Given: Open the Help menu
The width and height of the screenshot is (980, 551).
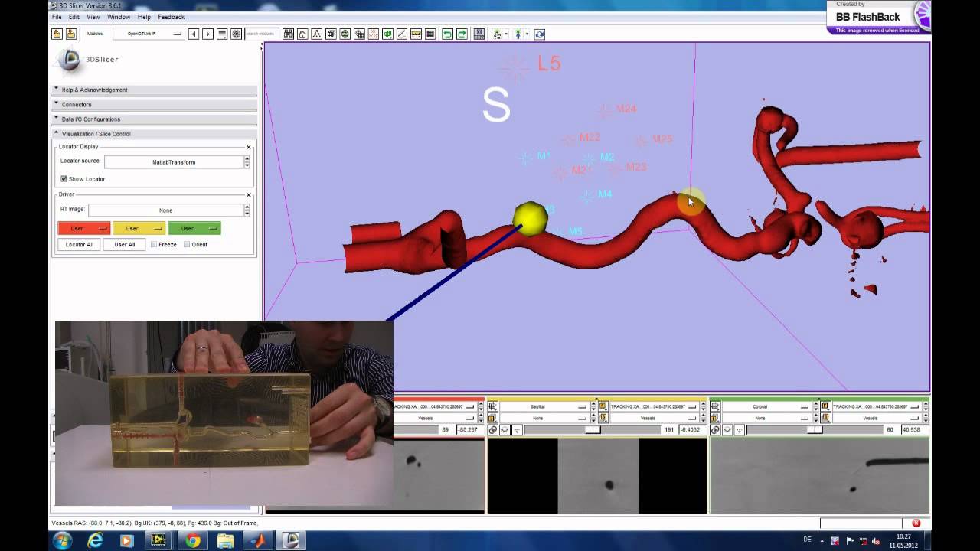Looking at the screenshot, I should tap(144, 17).
